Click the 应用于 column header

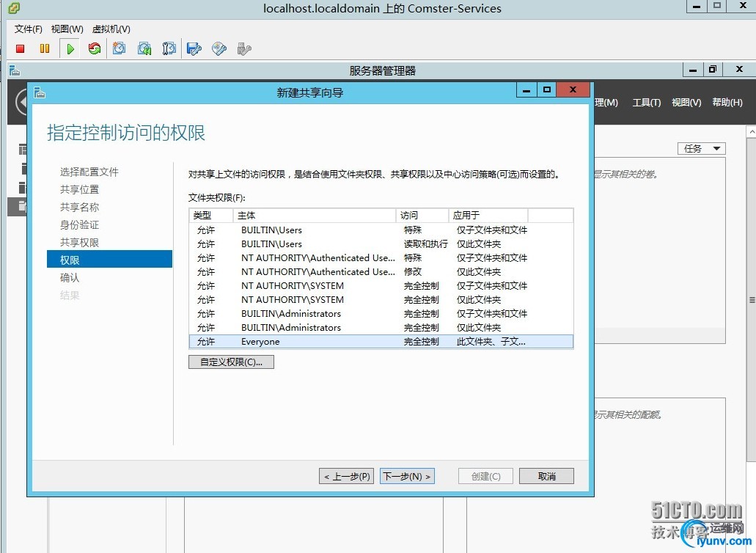click(x=488, y=216)
